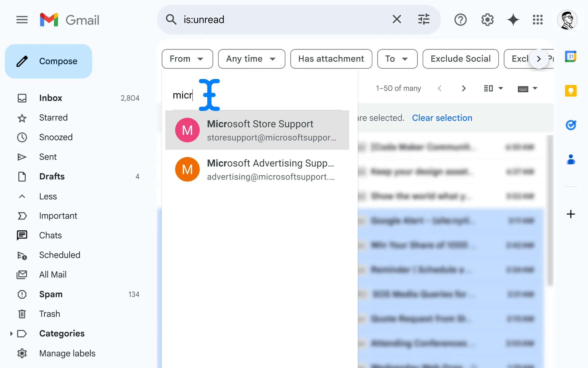The height and width of the screenshot is (368, 588).
Task: Expand the Categories arrow
Action: [11, 333]
